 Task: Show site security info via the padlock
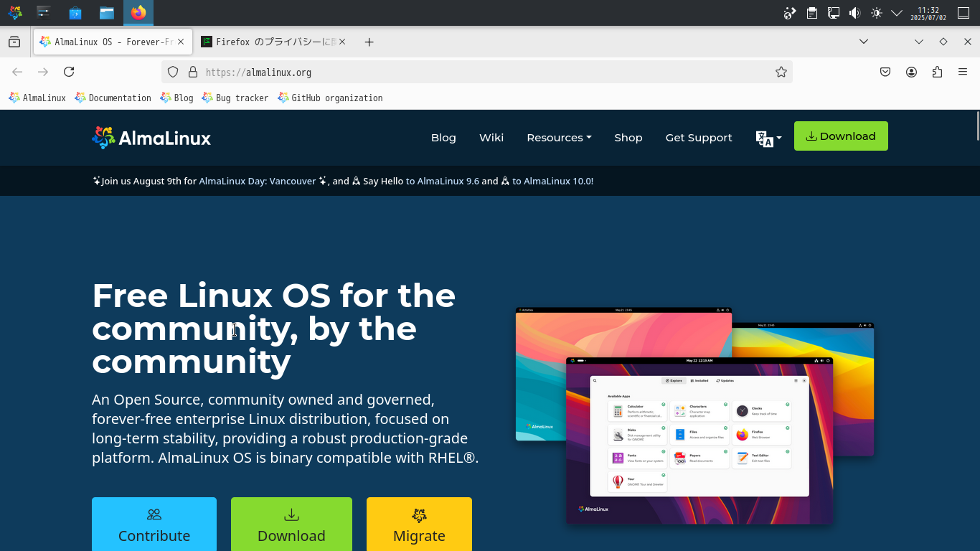[x=192, y=72]
